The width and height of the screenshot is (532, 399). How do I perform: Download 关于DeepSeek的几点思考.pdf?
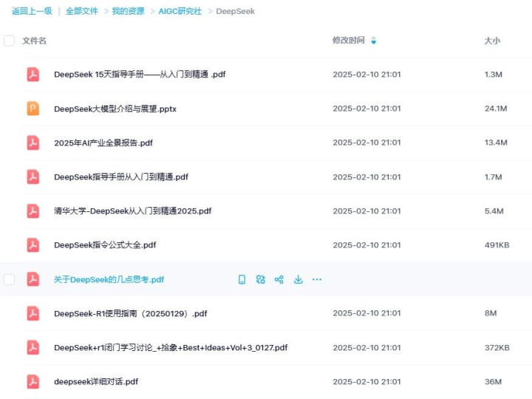pyautogui.click(x=299, y=279)
